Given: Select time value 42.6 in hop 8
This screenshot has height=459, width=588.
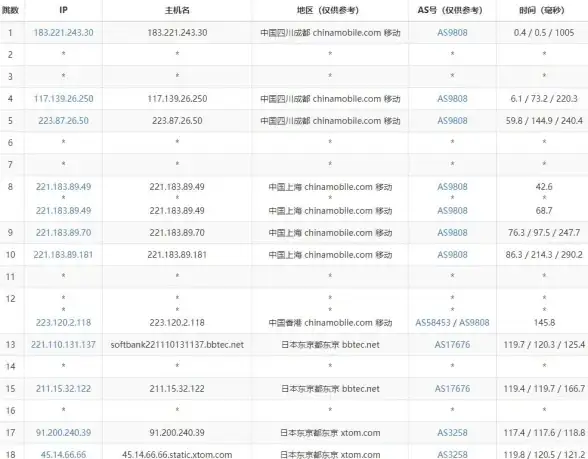Looking at the screenshot, I should pyautogui.click(x=544, y=187).
